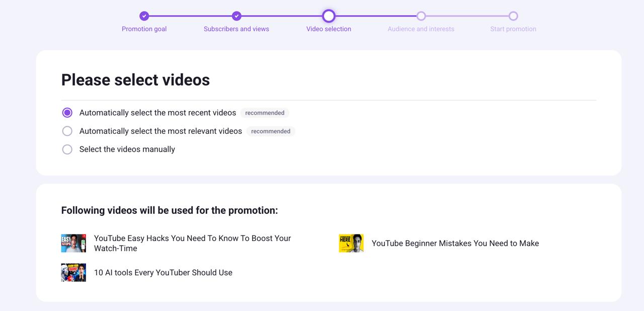644x311 pixels.
Task: Click recommended badge beside most recent videos
Action: click(265, 113)
